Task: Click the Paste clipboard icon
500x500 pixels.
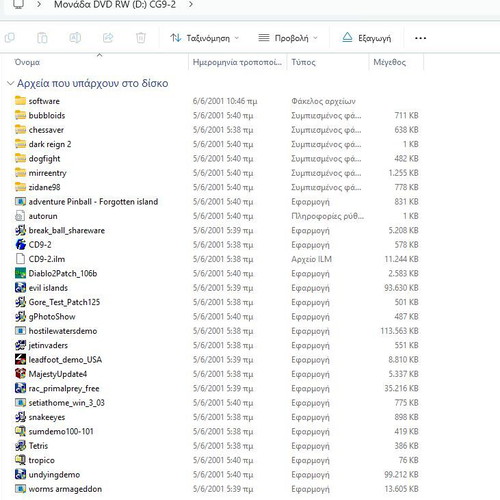Action: (x=42, y=38)
